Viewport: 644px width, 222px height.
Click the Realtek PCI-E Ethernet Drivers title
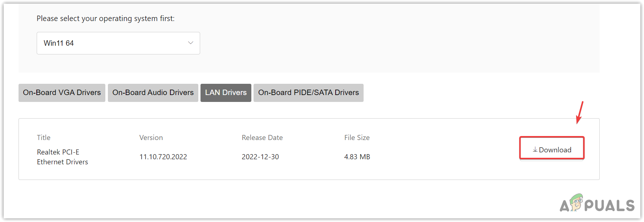(62, 157)
